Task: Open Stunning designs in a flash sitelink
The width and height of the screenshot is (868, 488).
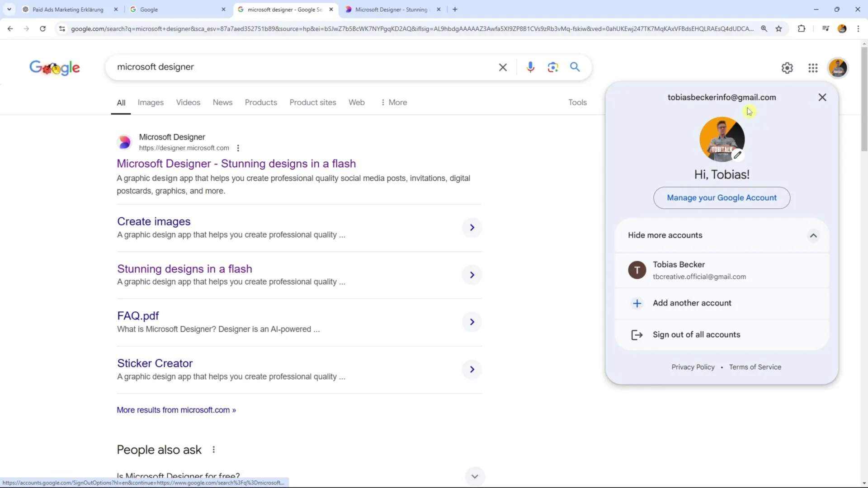Action: coord(184,269)
